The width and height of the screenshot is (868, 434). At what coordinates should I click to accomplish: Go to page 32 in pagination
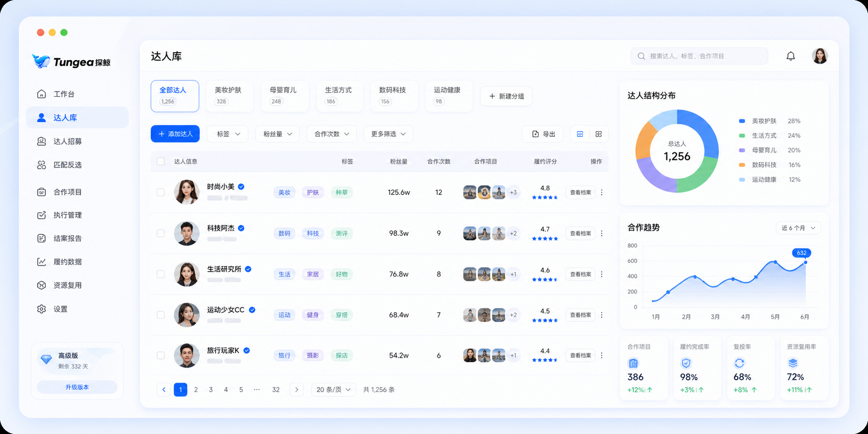tap(276, 389)
